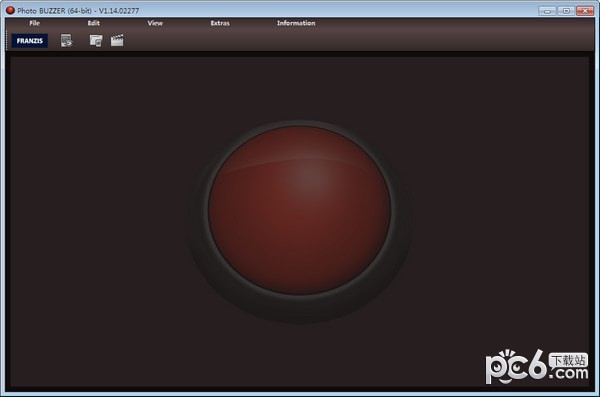
Task: Open the Edit menu
Action: tap(93, 23)
